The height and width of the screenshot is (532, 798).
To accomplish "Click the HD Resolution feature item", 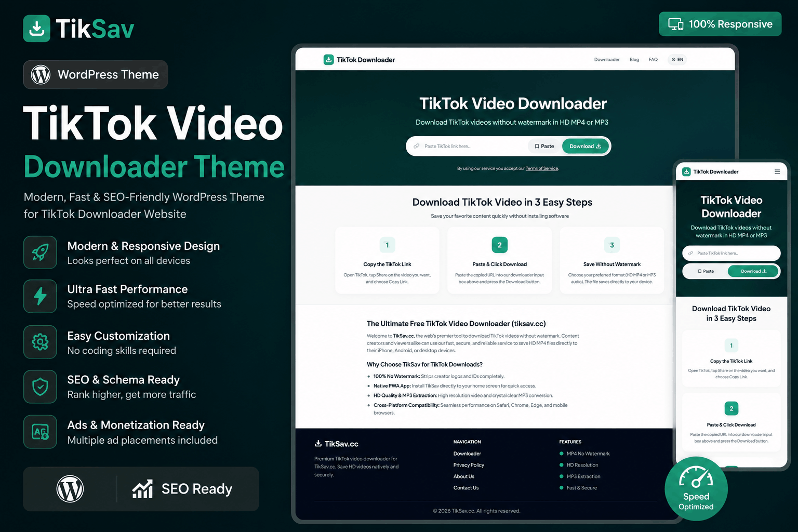I will click(579, 465).
